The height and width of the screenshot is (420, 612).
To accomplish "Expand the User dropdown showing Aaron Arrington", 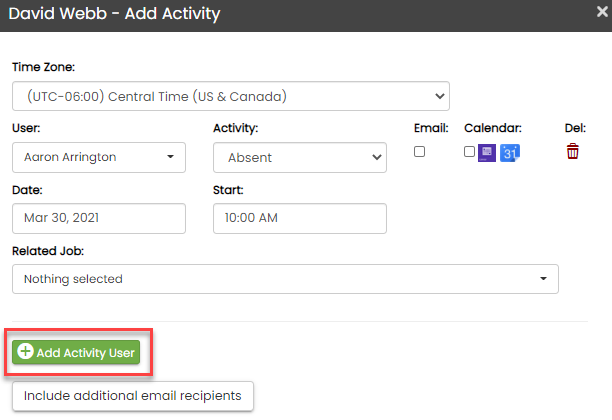I will click(99, 157).
